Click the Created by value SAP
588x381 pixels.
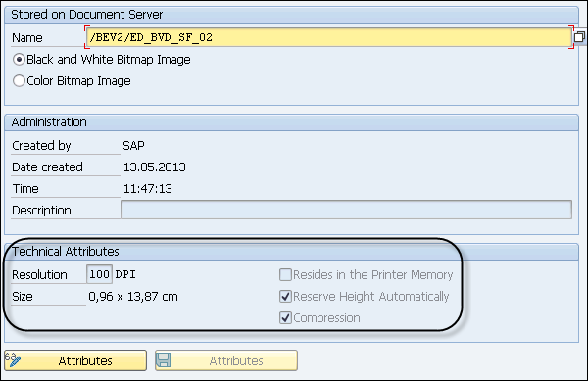click(x=133, y=145)
